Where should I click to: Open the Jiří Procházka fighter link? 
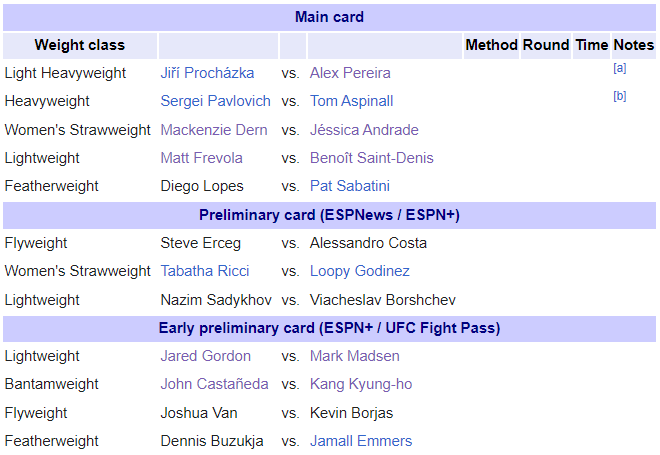click(x=207, y=73)
